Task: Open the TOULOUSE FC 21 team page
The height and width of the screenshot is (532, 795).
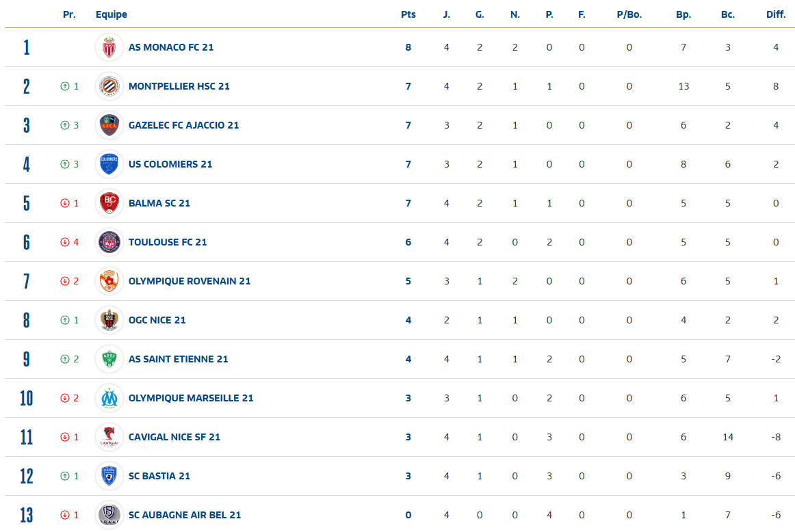Action: pos(168,242)
